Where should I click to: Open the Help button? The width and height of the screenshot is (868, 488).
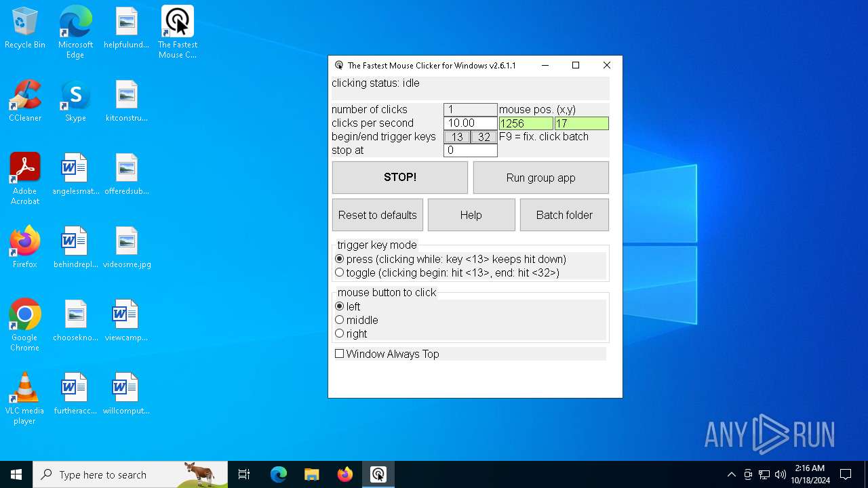point(471,215)
